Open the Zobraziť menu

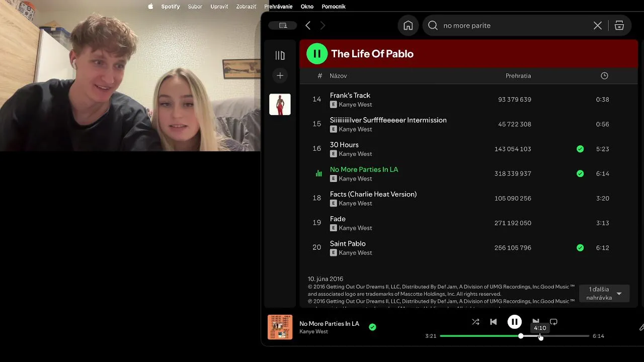246,7
